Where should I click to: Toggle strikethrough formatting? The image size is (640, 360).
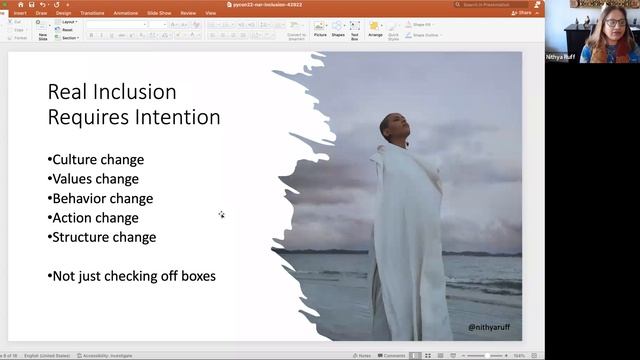(122, 36)
